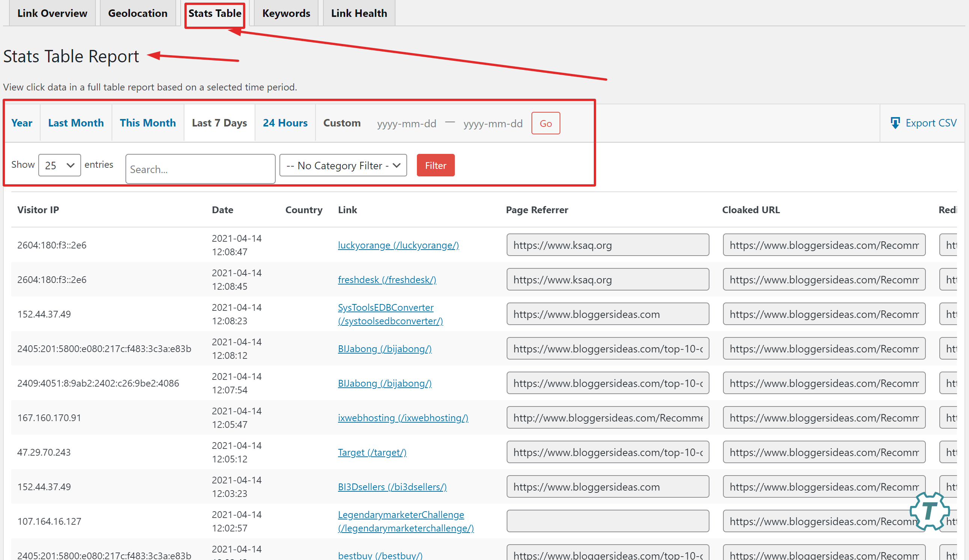Click the Filter button
This screenshot has width=969, height=560.
click(x=435, y=165)
